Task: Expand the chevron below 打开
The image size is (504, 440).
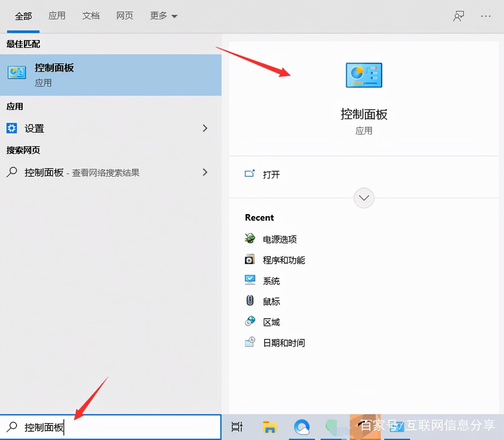Action: [x=363, y=198]
